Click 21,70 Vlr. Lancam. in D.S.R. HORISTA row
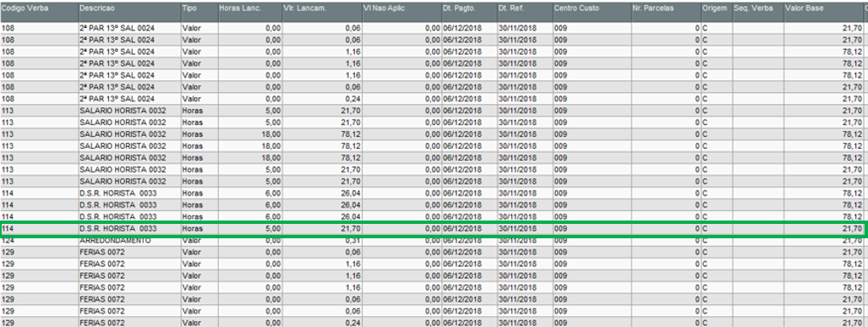The image size is (868, 327). 351,228
